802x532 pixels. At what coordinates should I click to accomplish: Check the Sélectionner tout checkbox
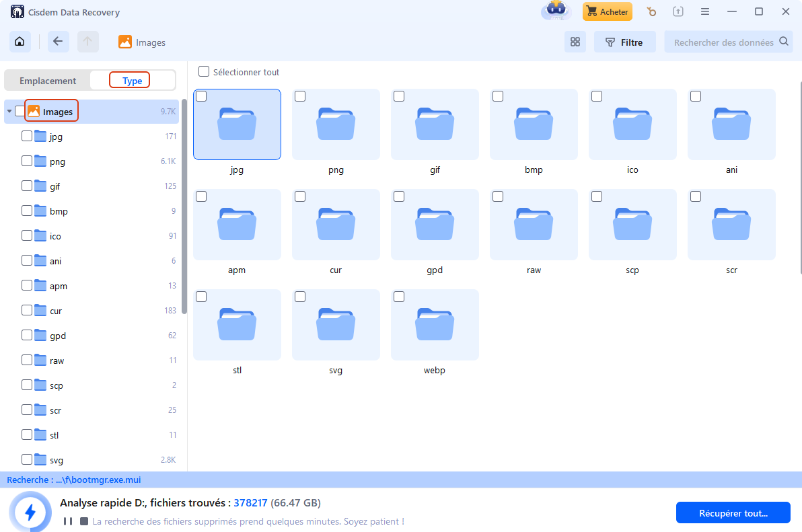click(203, 72)
